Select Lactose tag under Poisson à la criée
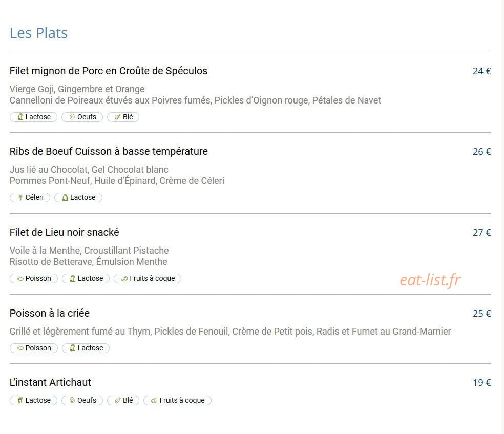504x434 pixels. coord(86,348)
